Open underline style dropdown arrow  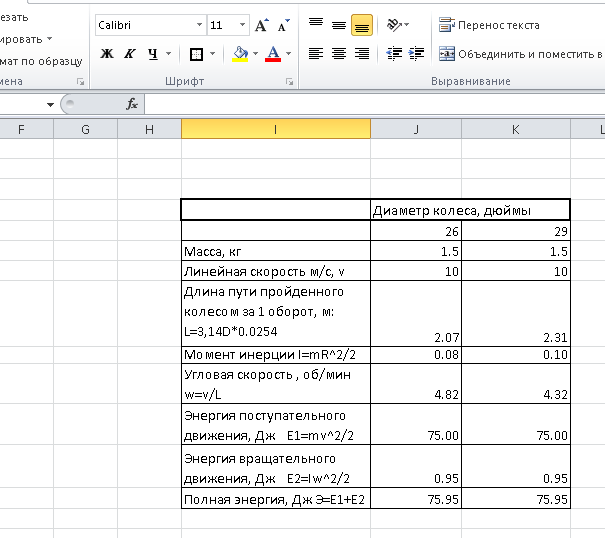pyautogui.click(x=169, y=54)
